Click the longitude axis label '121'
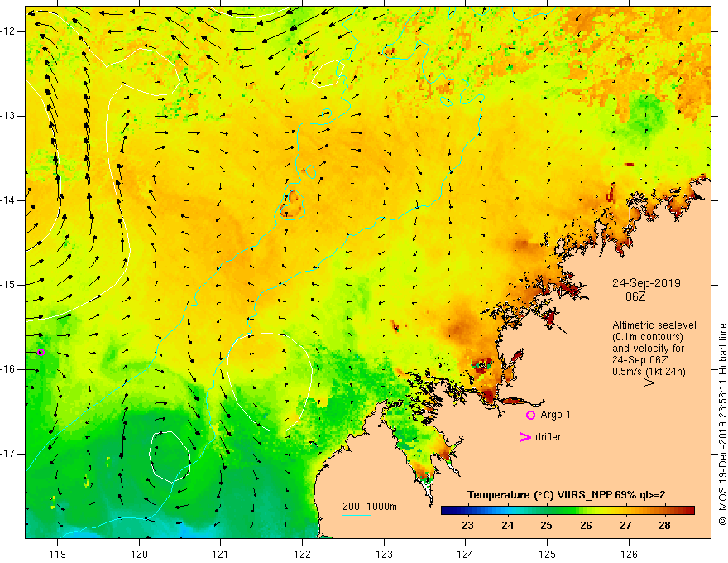 point(221,554)
